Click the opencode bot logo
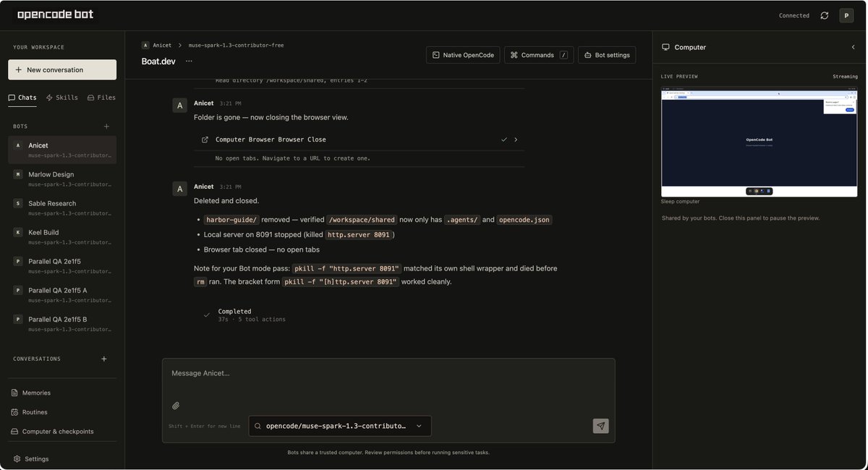 click(x=55, y=14)
